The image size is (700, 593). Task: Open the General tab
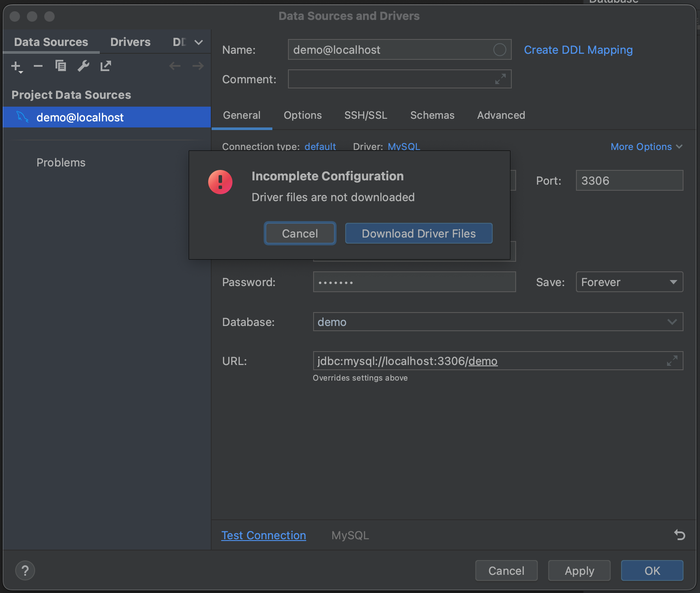pos(242,115)
